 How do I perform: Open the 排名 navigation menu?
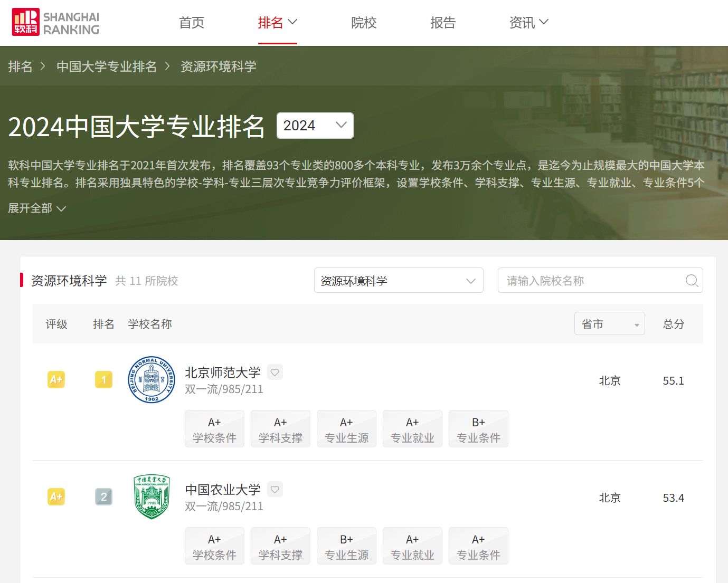(277, 23)
